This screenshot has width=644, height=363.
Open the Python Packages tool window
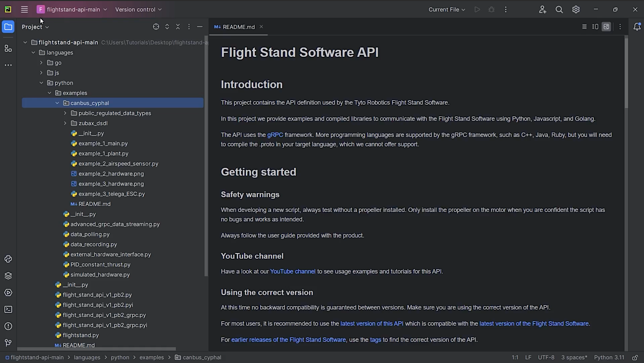click(x=8, y=275)
